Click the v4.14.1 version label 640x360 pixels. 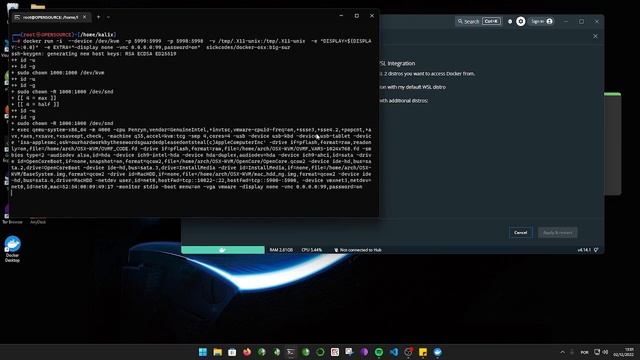click(584, 250)
